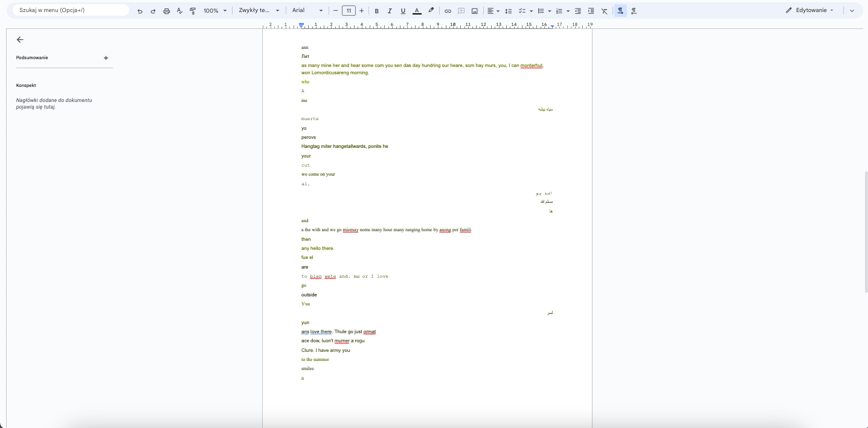Close the outline panel with back arrow

[20, 39]
